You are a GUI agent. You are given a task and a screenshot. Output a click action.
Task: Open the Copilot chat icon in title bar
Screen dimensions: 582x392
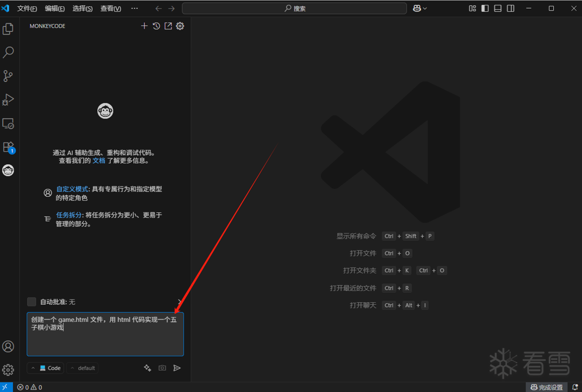(x=417, y=9)
